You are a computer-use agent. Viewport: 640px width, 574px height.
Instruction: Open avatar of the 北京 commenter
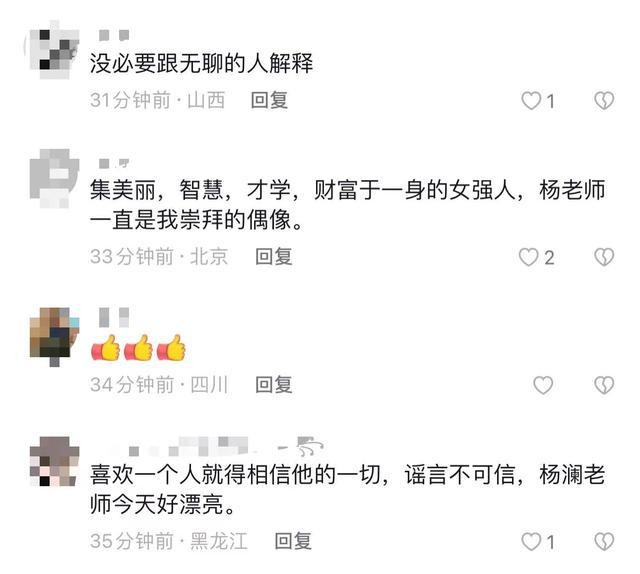point(54,178)
